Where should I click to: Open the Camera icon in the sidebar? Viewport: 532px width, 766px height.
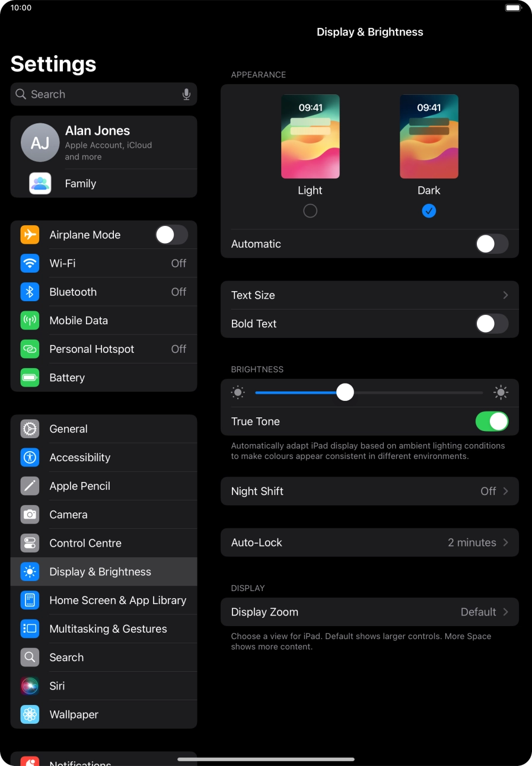pyautogui.click(x=30, y=515)
